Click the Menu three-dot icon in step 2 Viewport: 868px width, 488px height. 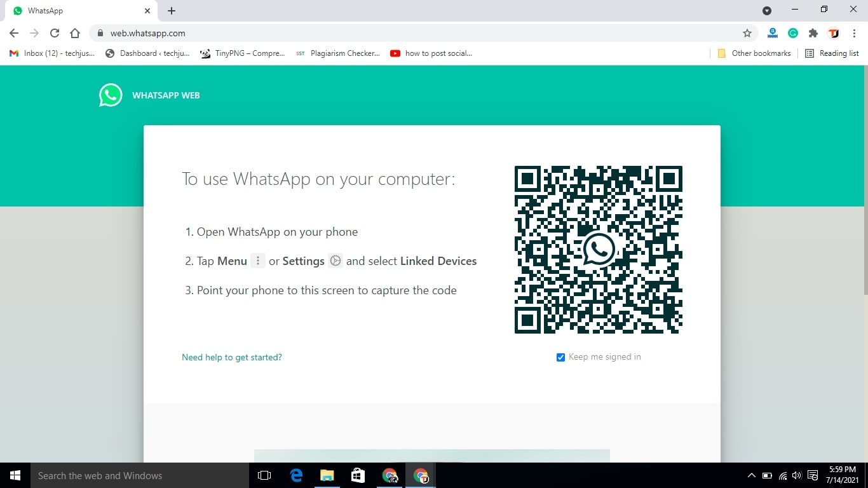257,261
